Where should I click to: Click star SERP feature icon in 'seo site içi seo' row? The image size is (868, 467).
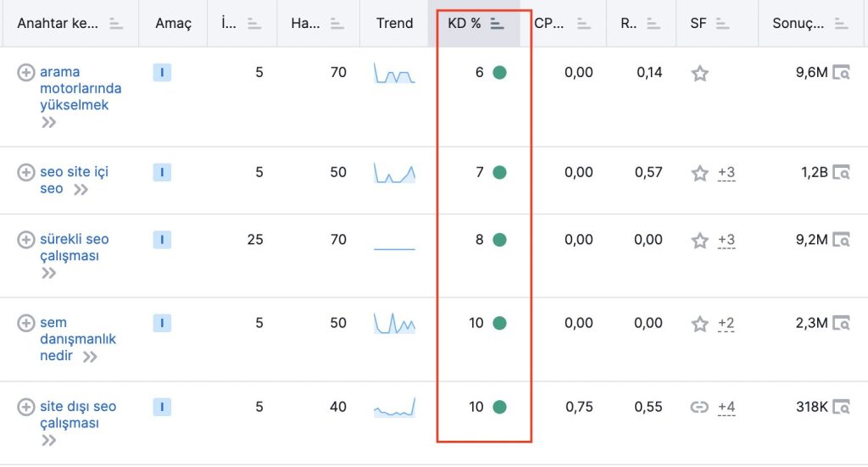click(x=699, y=173)
